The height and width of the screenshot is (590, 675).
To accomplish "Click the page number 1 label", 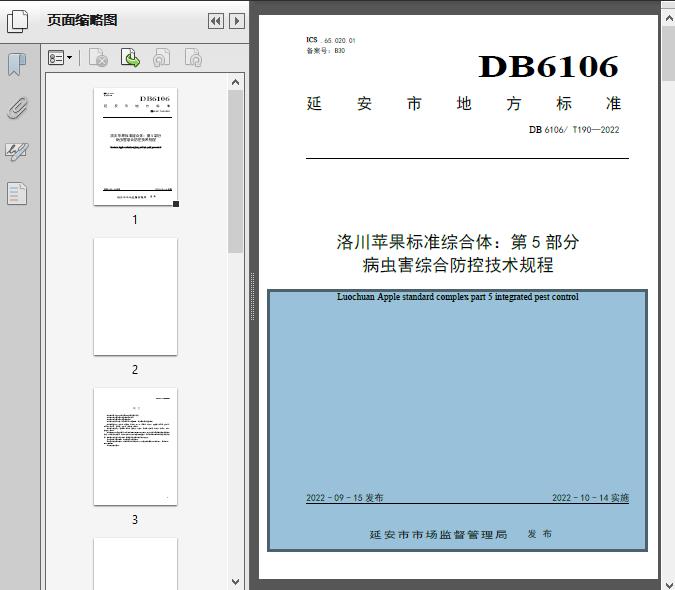I will (x=135, y=219).
